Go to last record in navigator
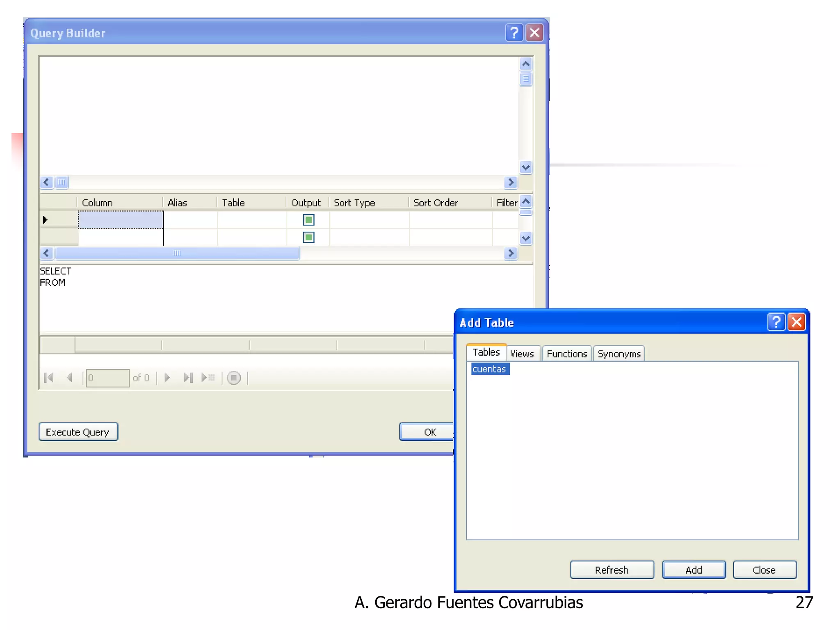This screenshot has height=630, width=840. (188, 378)
